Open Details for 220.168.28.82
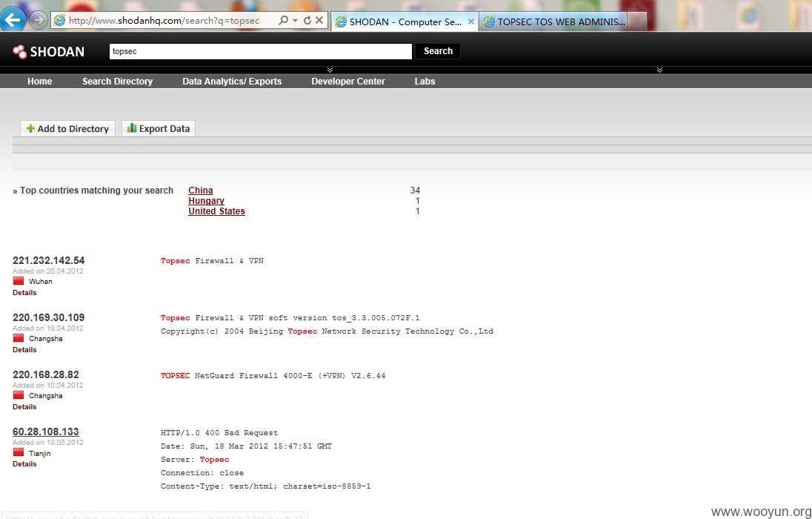This screenshot has height=519, width=812. click(x=24, y=406)
